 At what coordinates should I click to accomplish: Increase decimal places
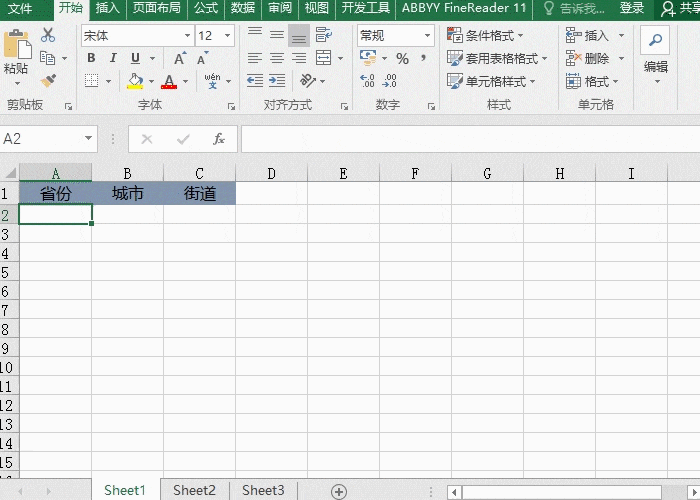tap(367, 81)
